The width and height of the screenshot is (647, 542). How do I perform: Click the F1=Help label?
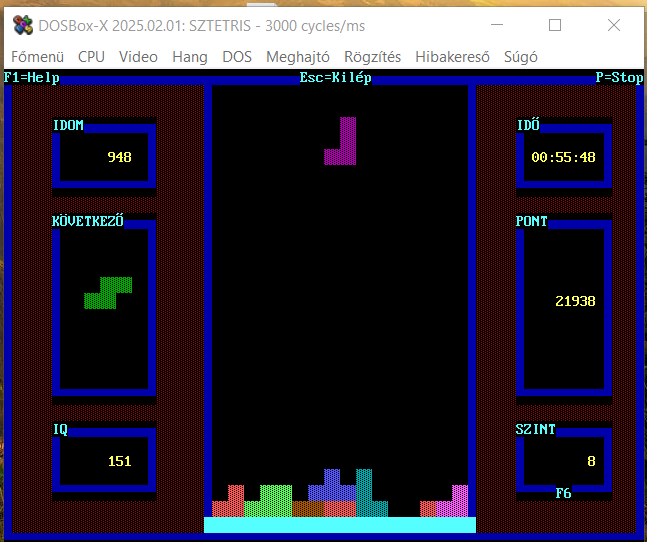[x=32, y=77]
